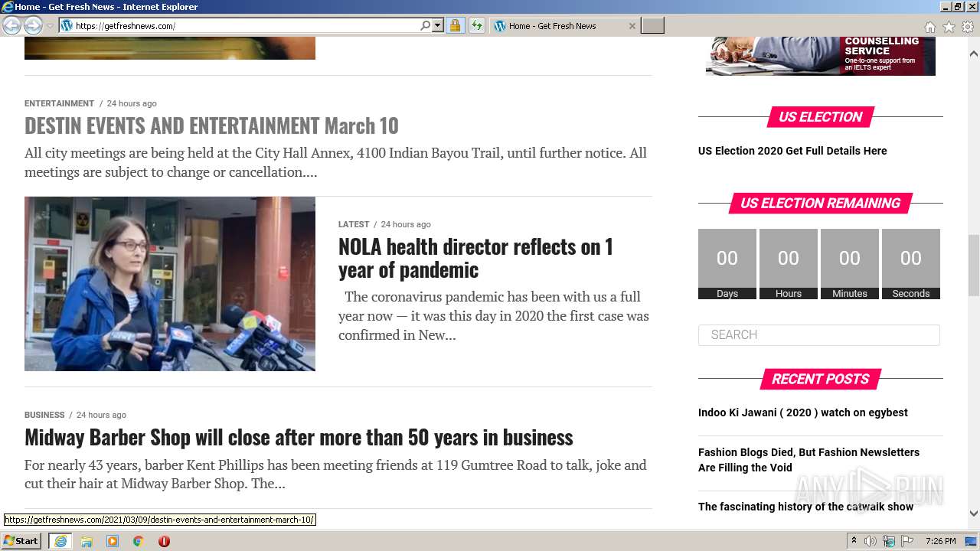This screenshot has width=980, height=551.
Task: Open the Tools gear icon
Action: (968, 26)
